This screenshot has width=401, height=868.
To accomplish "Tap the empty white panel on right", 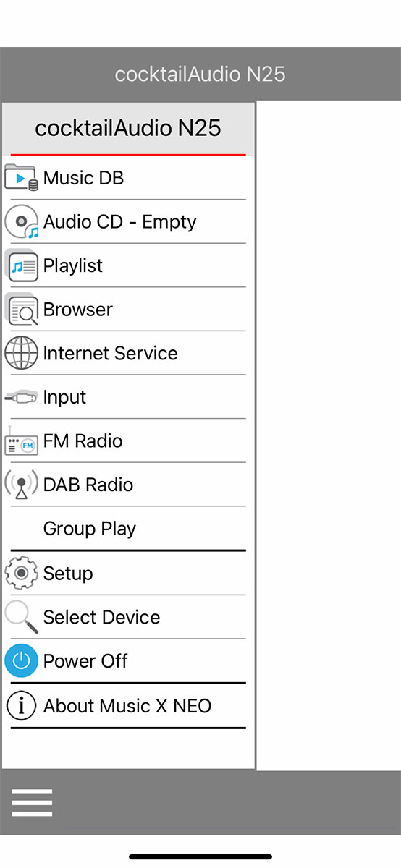I will pyautogui.click(x=329, y=435).
